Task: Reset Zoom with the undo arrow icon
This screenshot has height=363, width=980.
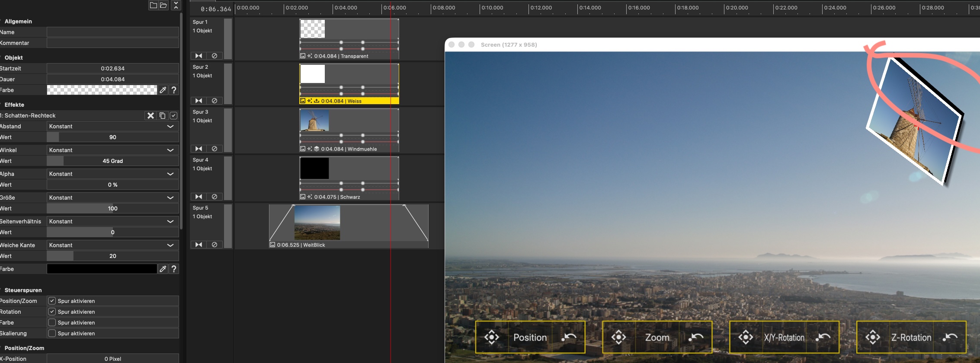Action: [x=696, y=337]
